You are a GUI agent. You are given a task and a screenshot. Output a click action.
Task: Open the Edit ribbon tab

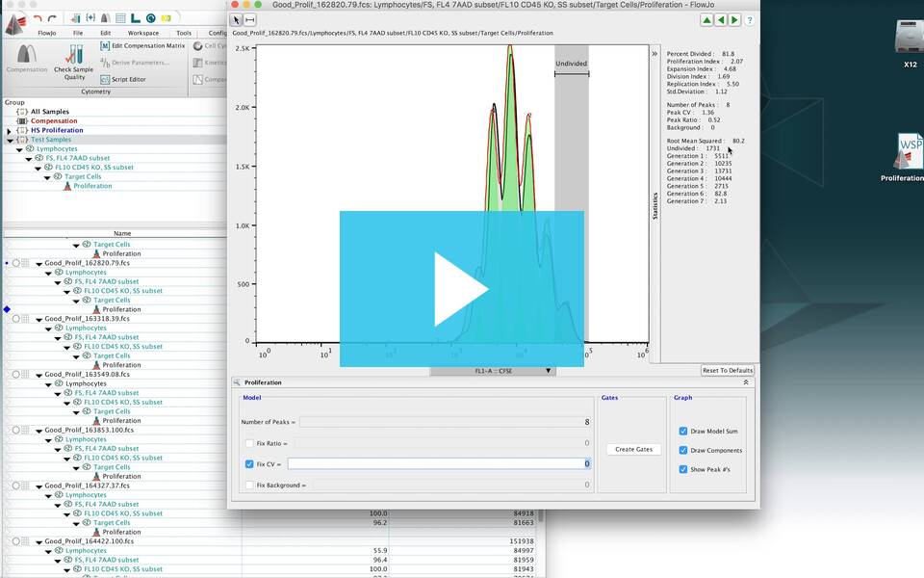point(106,33)
